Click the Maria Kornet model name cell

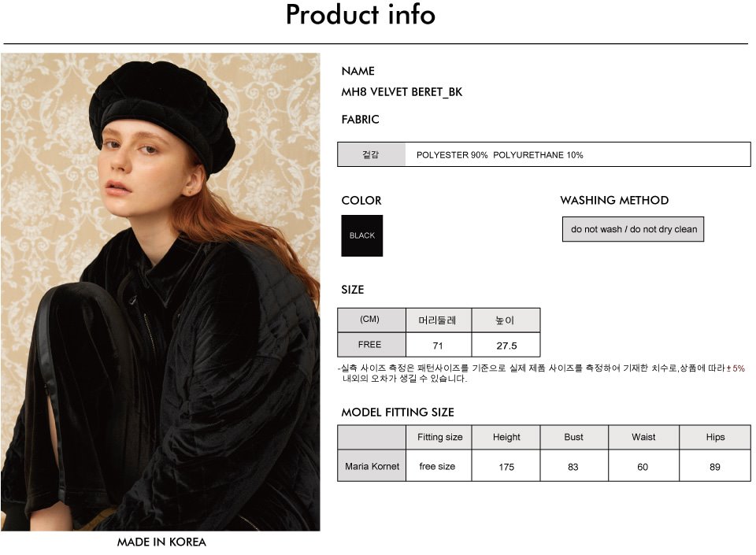372,466
